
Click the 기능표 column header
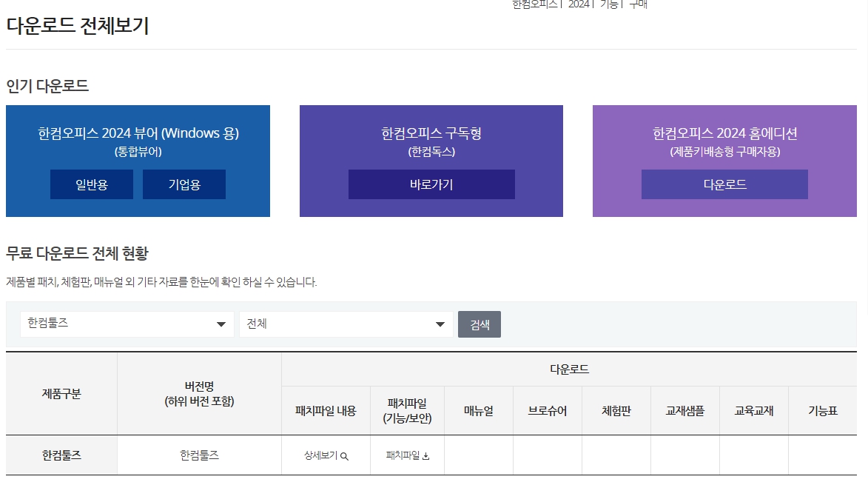823,411
